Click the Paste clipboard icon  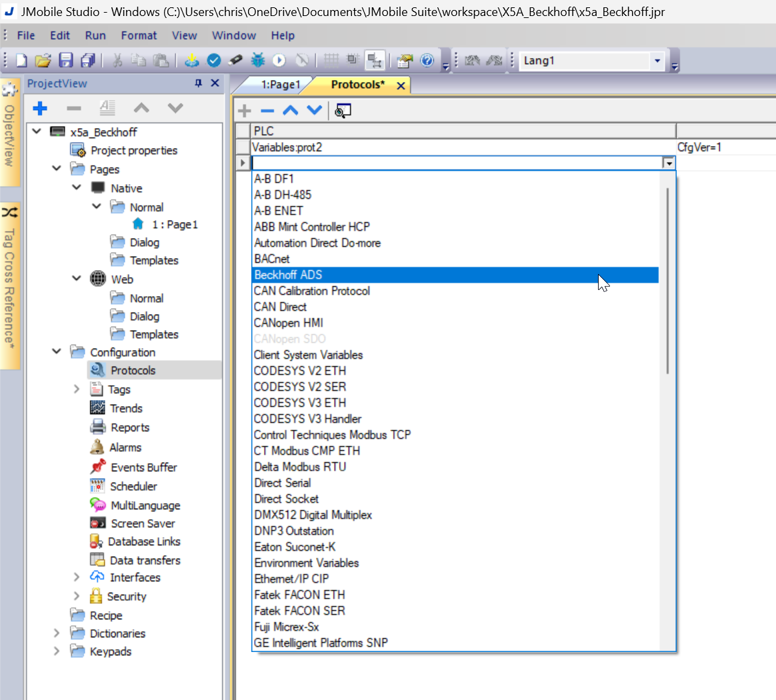(x=161, y=61)
